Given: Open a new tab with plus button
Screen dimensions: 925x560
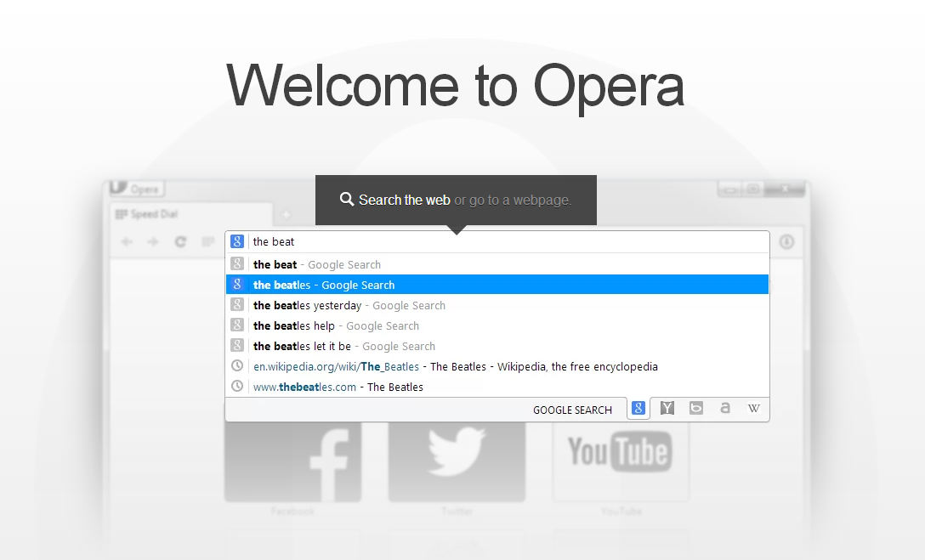Looking at the screenshot, I should [286, 215].
